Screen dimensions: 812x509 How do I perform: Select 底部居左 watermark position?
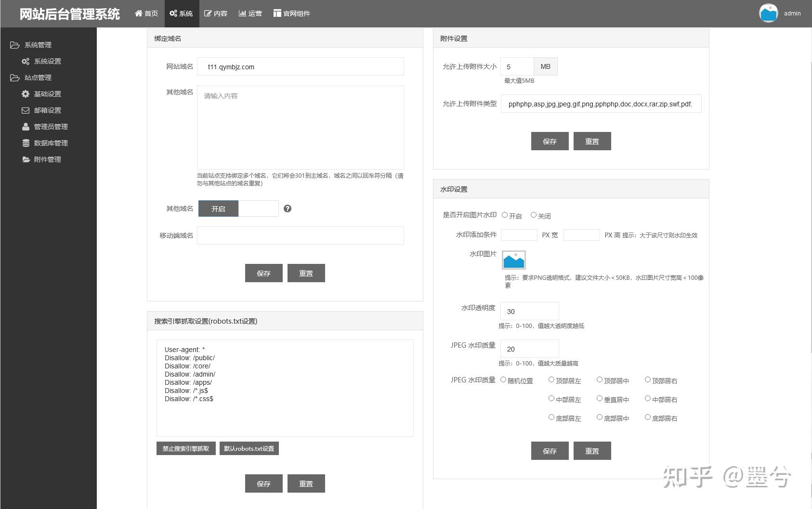[x=551, y=418]
